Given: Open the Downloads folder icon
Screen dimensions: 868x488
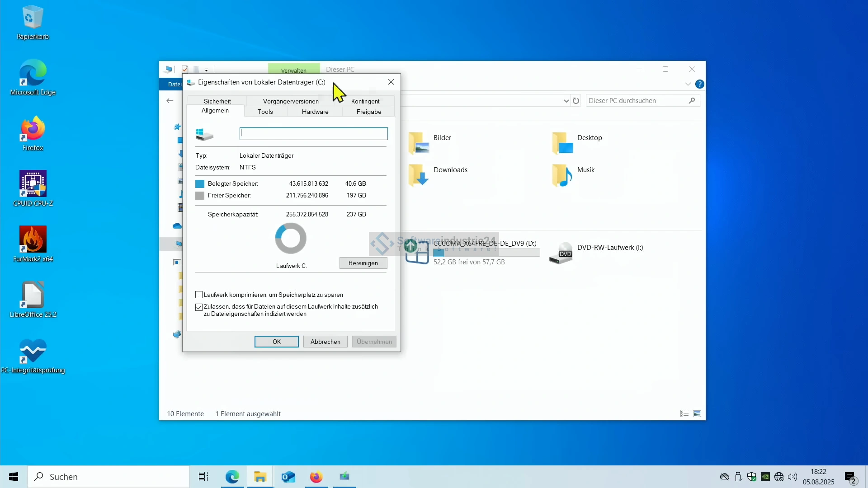Looking at the screenshot, I should pos(419,175).
